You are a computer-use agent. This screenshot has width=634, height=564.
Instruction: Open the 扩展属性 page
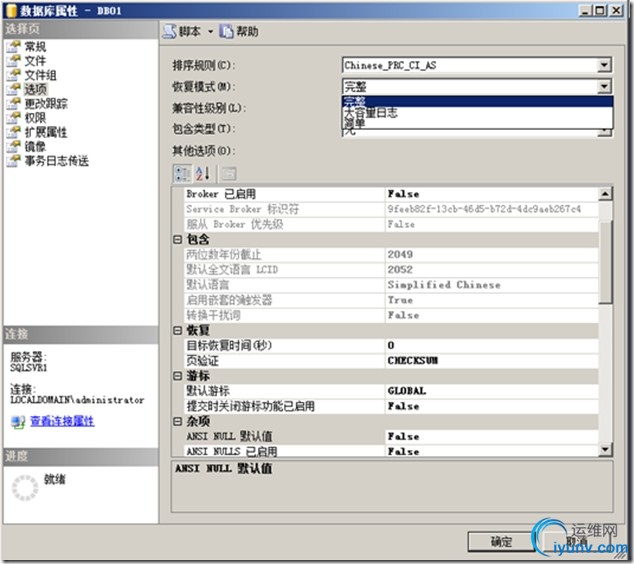(x=46, y=132)
